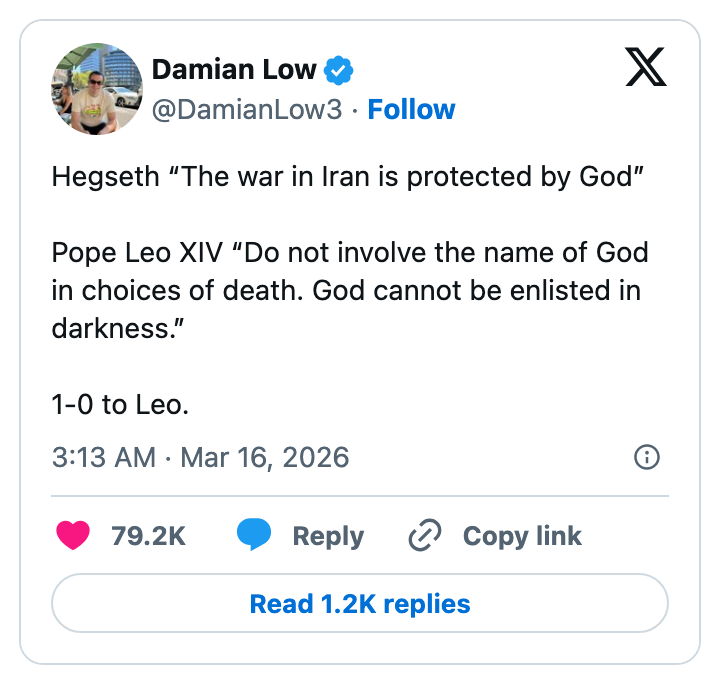Click the Damian Low display name
The width and height of the screenshot is (726, 686).
[234, 70]
